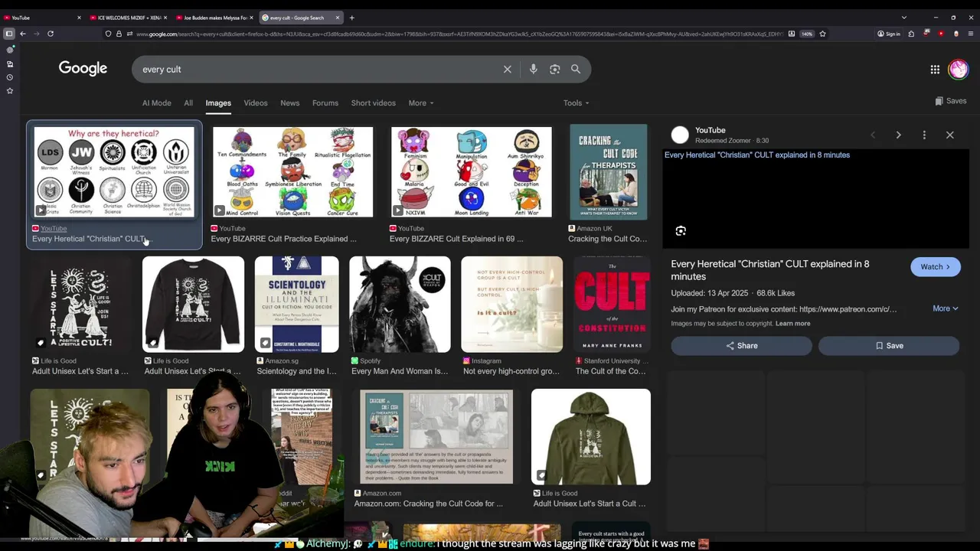Screen dimensions: 980x551
Task: Open the 'Learn more' copyright link
Action: click(792, 324)
